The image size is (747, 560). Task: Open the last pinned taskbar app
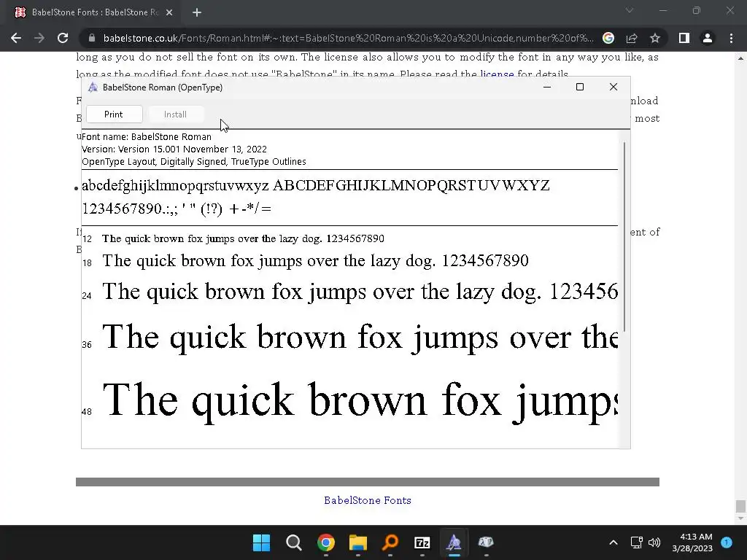point(486,542)
